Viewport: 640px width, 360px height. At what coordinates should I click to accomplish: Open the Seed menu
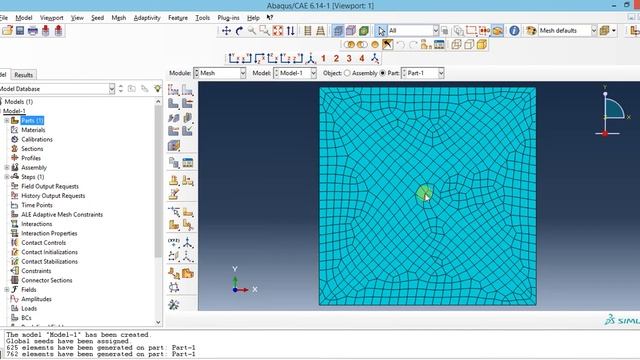point(98,18)
